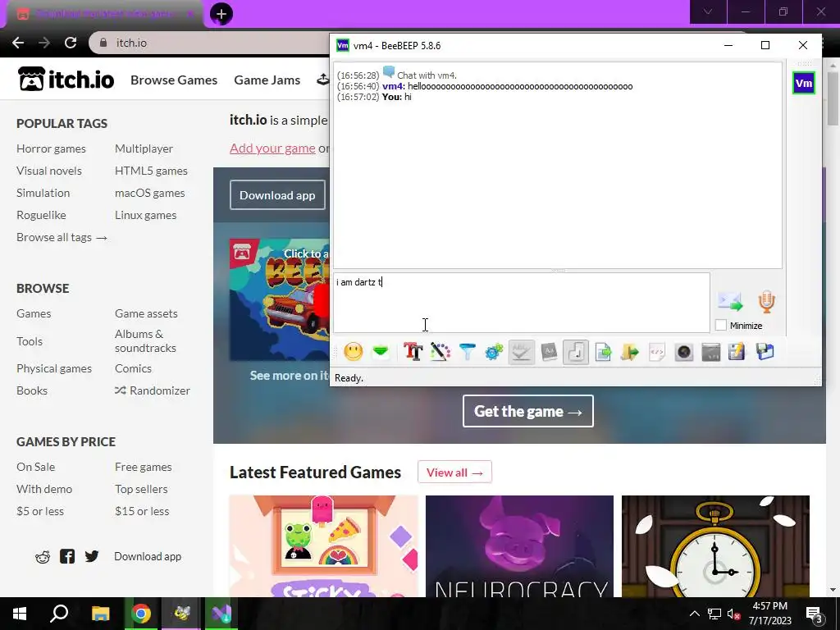This screenshot has height=630, width=840.
Task: Open the Randomizer link
Action: [x=153, y=390]
